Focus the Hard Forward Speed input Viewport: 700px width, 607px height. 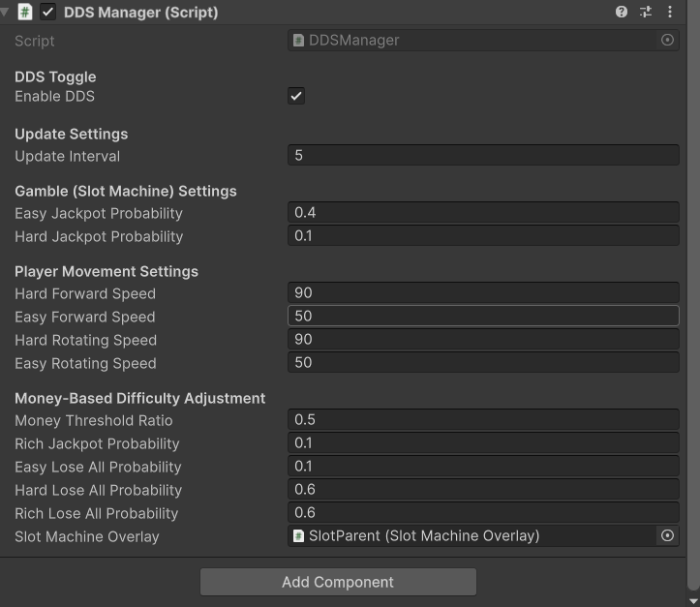point(483,293)
